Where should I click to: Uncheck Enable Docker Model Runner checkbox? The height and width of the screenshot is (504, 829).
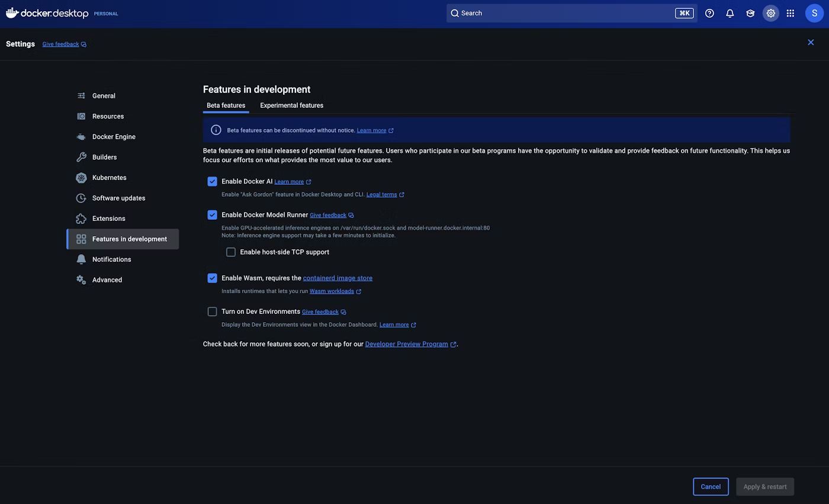(212, 215)
